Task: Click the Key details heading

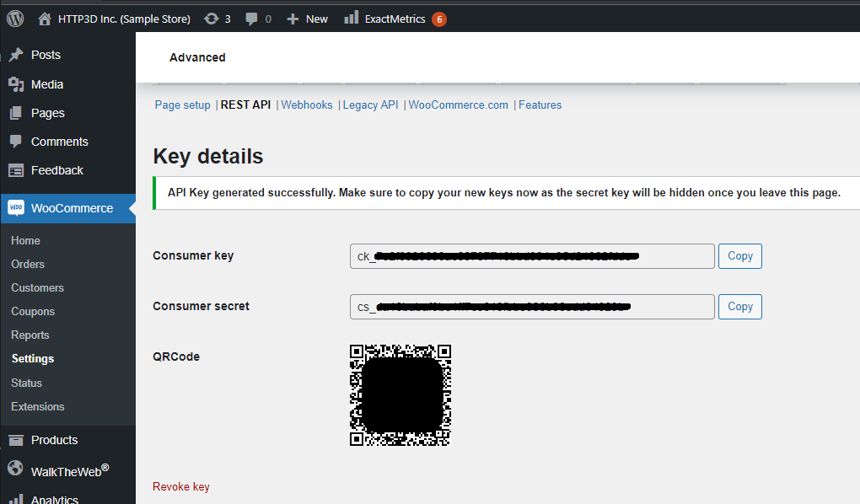Action: click(x=208, y=156)
